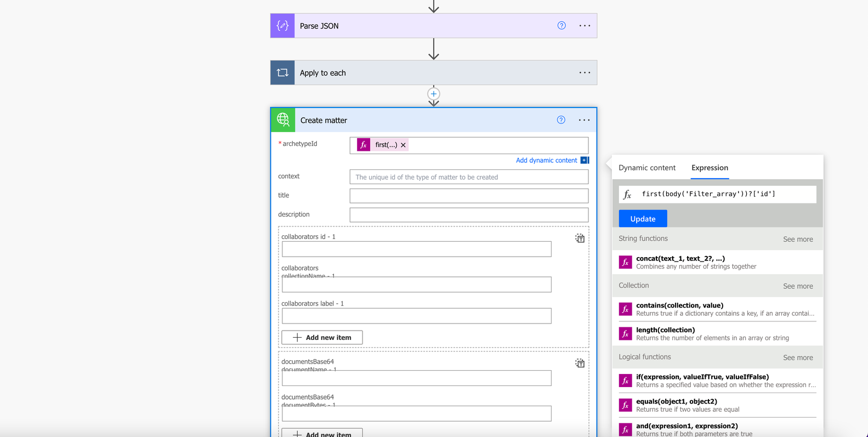868x437 pixels.
Task: Switch collaborators to array input mode
Action: (580, 238)
